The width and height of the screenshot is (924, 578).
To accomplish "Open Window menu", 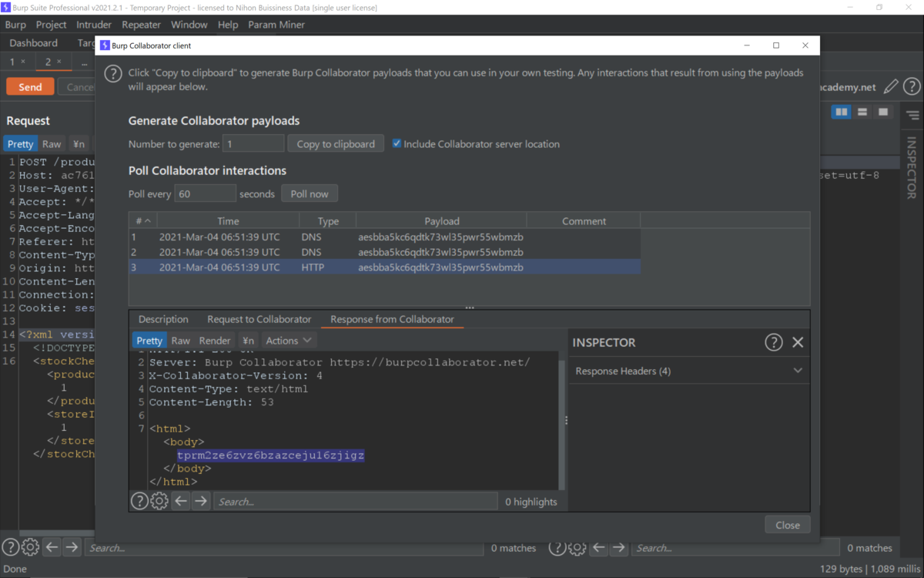I will pyautogui.click(x=189, y=25).
